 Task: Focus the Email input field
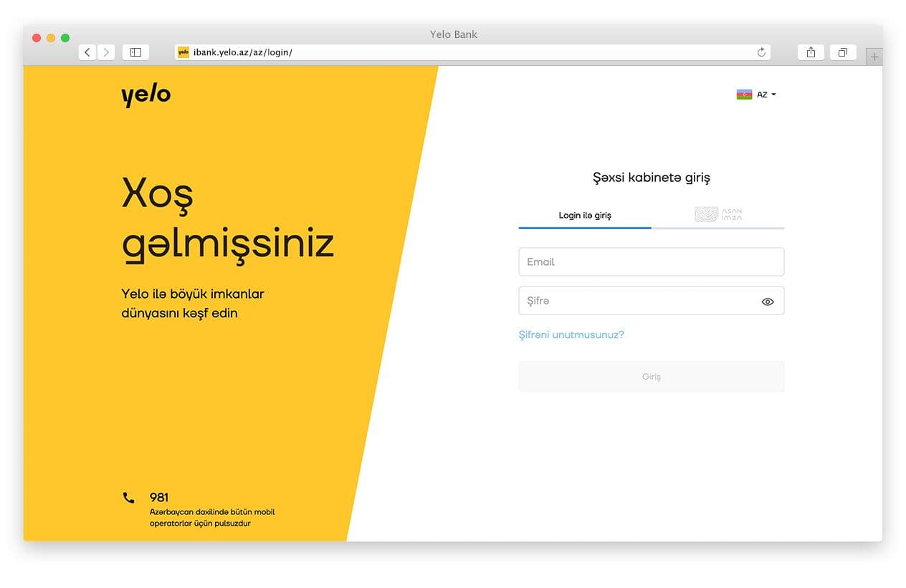click(x=651, y=262)
